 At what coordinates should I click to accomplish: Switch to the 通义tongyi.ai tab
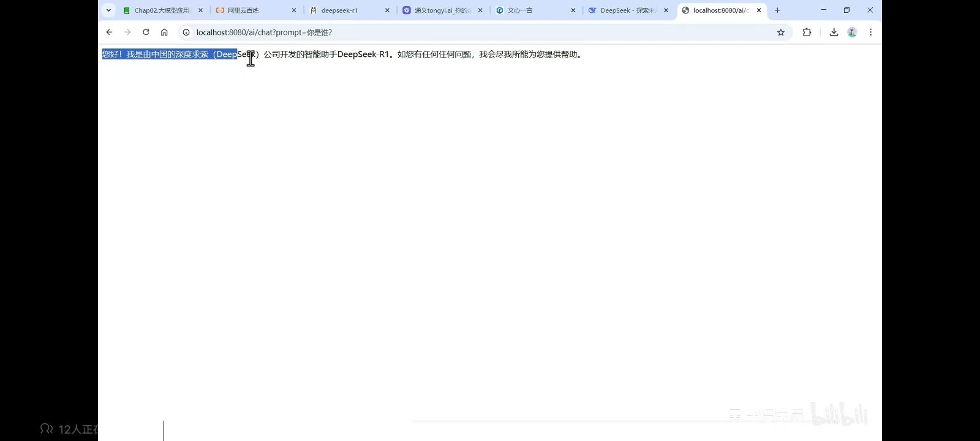tap(443, 10)
